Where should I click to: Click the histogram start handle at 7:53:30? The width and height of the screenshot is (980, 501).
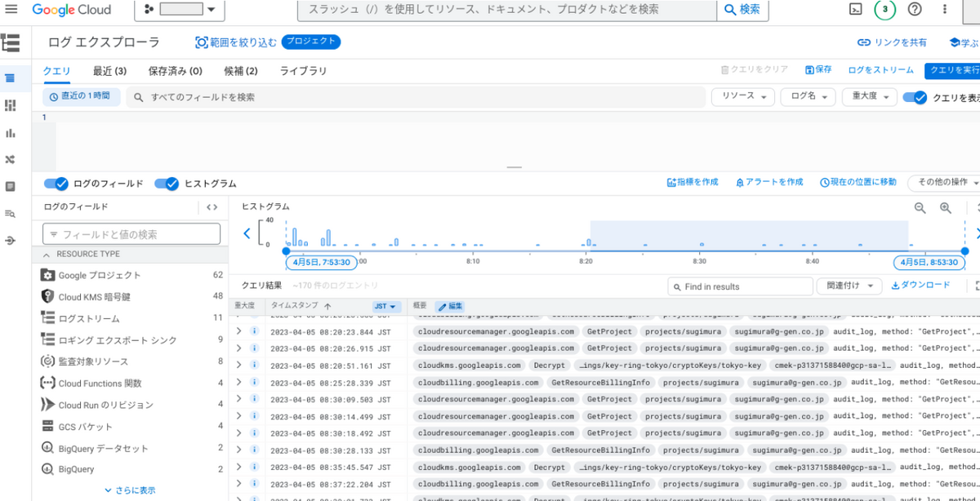[x=286, y=250]
